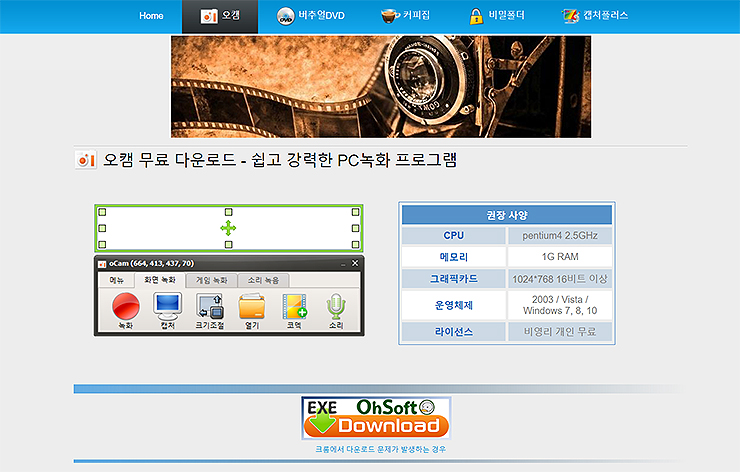This screenshot has width=740, height=472.
Task: Click the red 녹화 record button icon
Action: click(x=126, y=306)
